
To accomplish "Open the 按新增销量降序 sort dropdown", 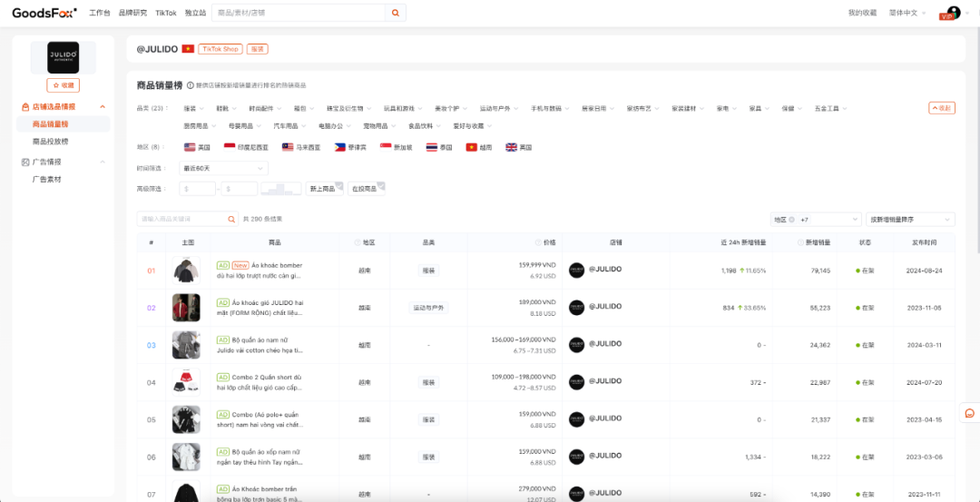I will tap(911, 220).
